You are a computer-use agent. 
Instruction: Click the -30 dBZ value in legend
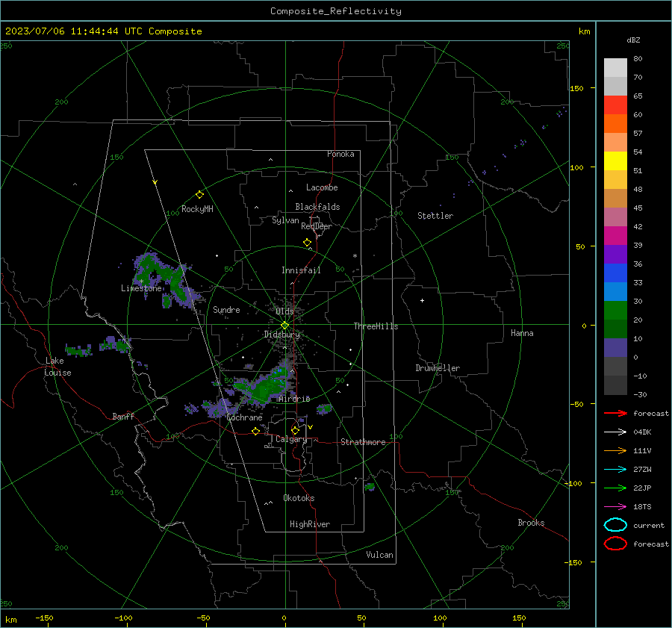640,394
